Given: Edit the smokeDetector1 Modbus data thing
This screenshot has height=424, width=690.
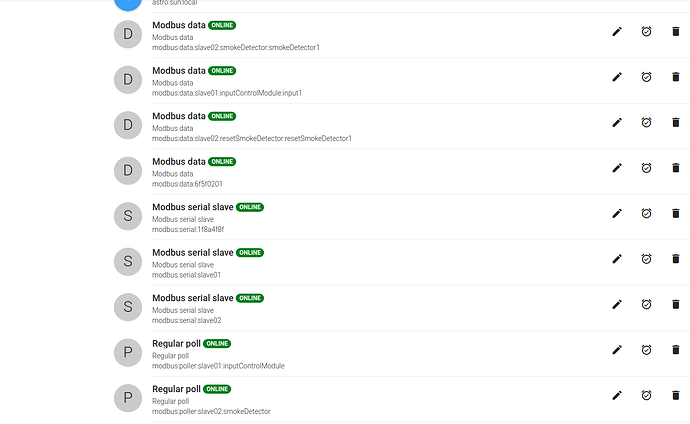Looking at the screenshot, I should pyautogui.click(x=617, y=32).
